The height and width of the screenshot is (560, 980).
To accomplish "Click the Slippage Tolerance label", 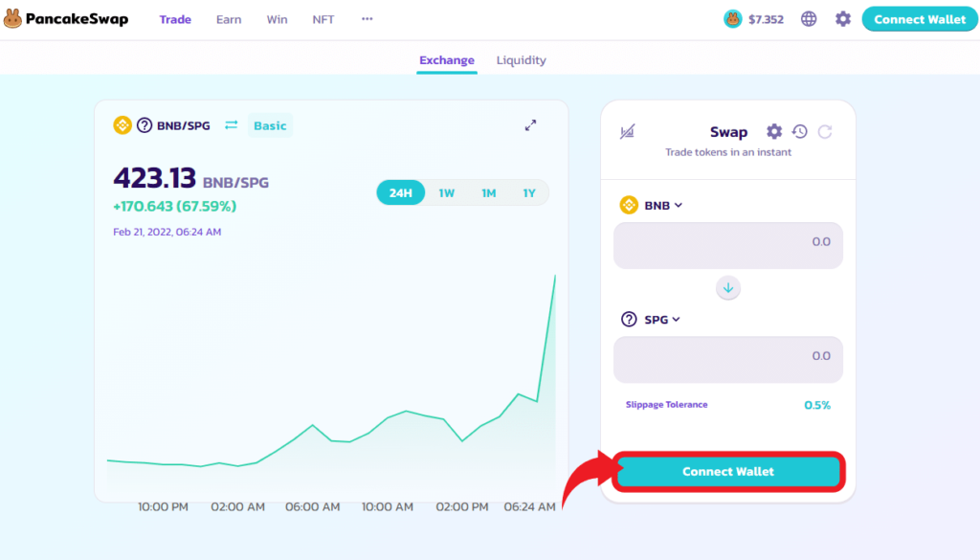I will pos(666,404).
